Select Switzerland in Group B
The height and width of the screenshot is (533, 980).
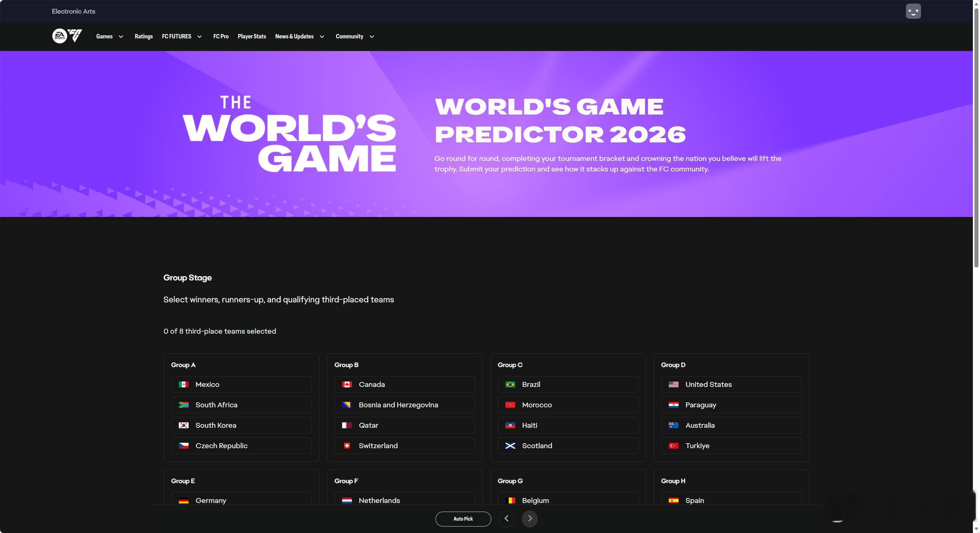[x=405, y=446]
